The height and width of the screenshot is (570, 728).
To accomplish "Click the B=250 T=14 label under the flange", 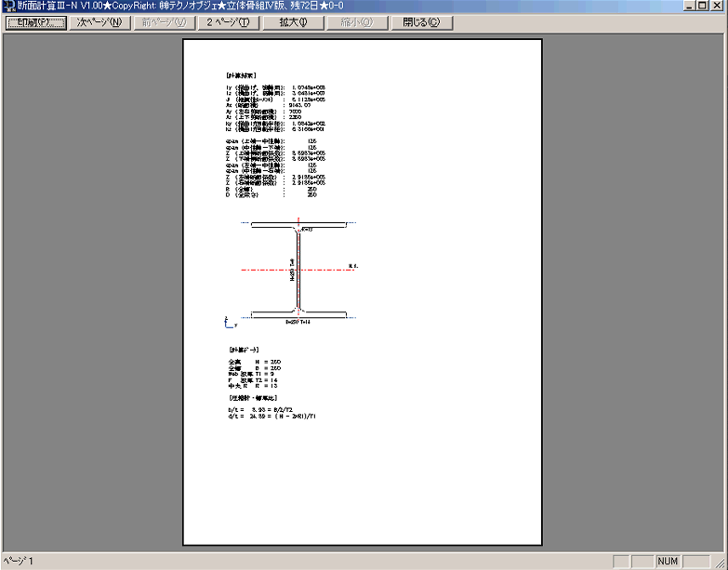I will (x=299, y=321).
